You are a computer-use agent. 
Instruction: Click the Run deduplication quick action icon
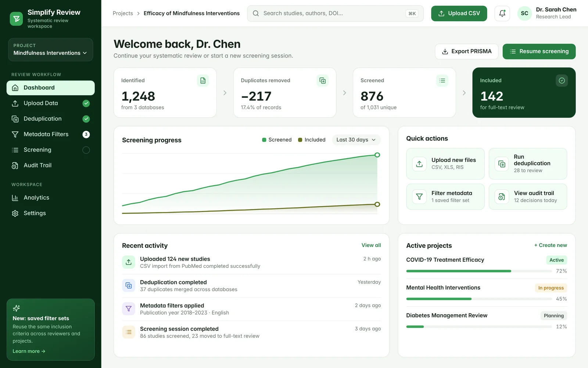[x=502, y=164]
